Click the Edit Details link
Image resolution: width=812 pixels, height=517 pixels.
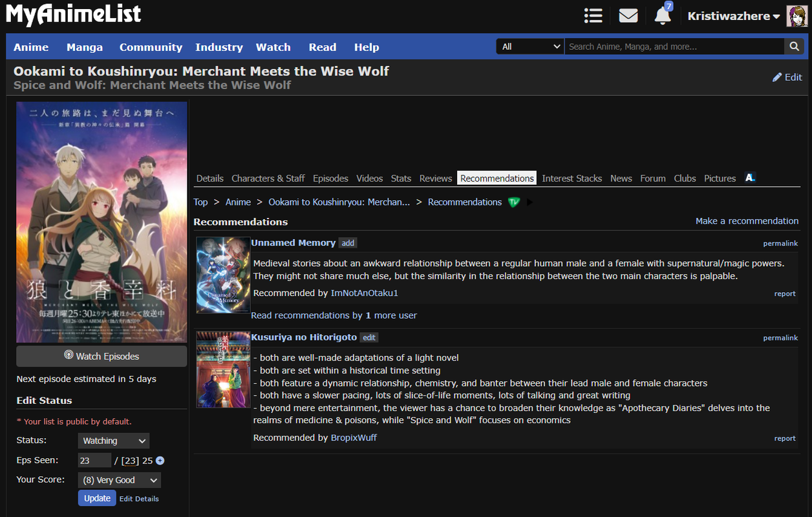[x=139, y=499]
